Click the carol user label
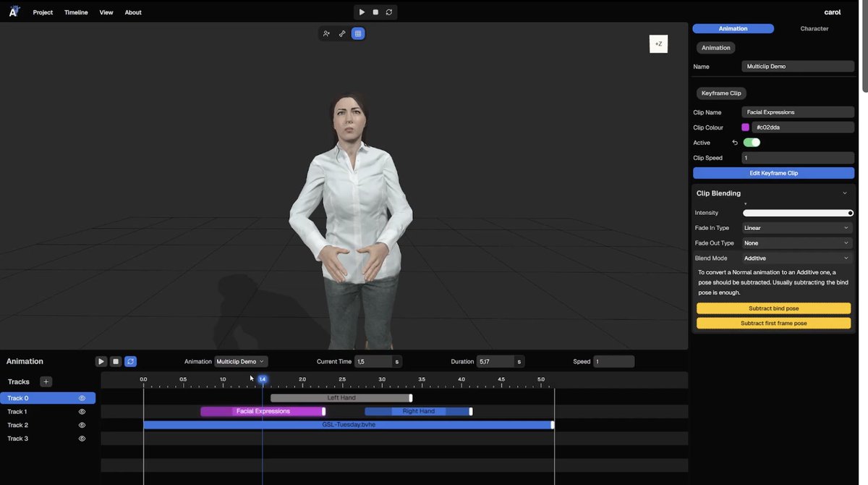This screenshot has width=868, height=485. point(833,12)
